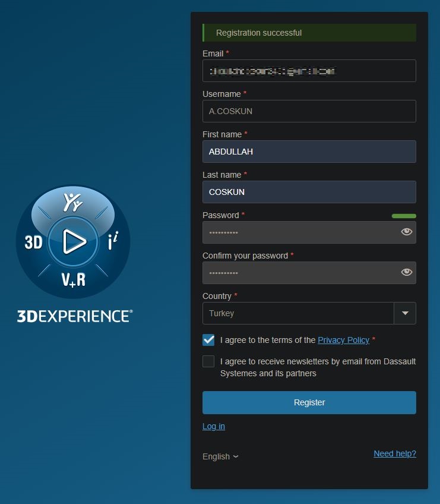
Task: Click the Need help? link
Action: pyautogui.click(x=394, y=453)
